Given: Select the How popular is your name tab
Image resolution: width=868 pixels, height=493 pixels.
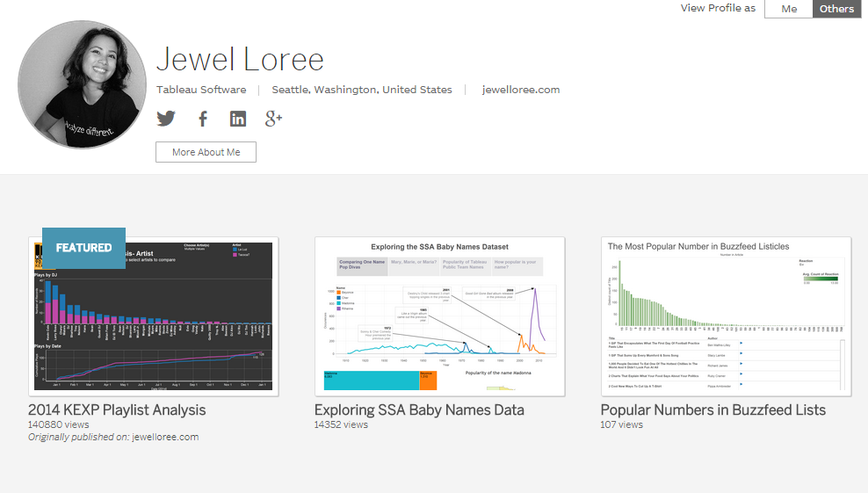Looking at the screenshot, I should 517,266.
